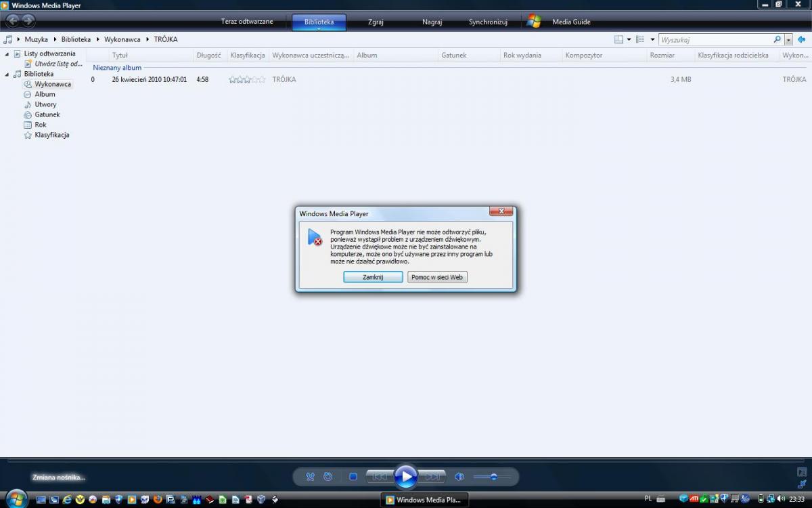Viewport: 812px width, 508px height.
Task: Expand the arrow after Muzyka breadcrumb
Action: point(55,39)
